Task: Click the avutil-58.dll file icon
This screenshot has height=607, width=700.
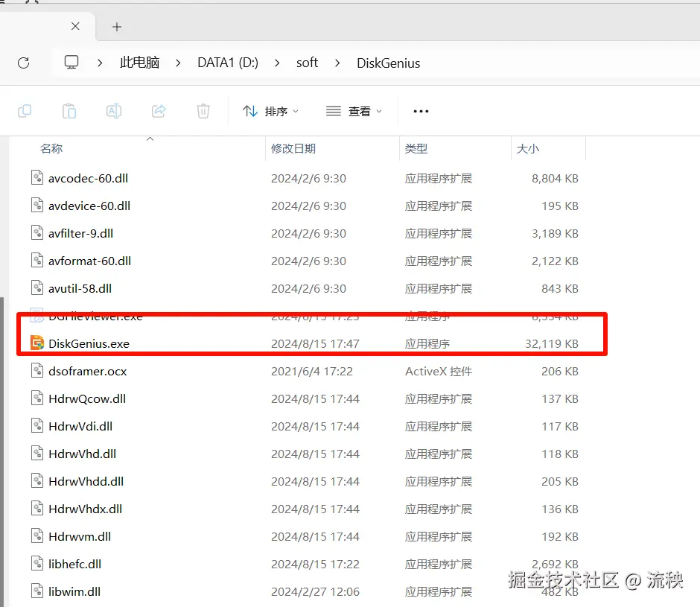Action: (37, 288)
